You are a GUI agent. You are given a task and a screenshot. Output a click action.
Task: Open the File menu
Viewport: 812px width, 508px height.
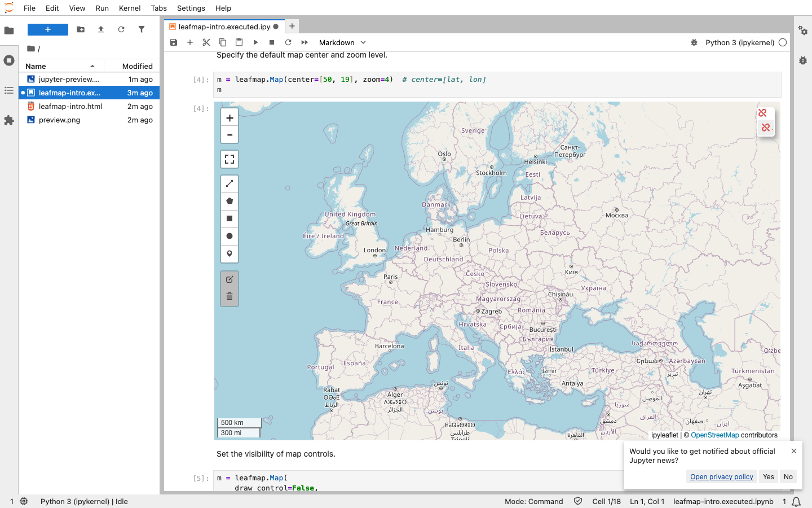29,8
